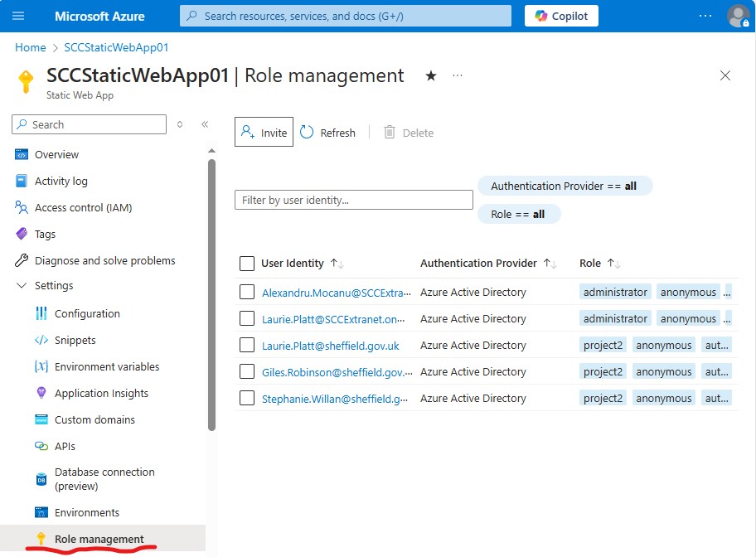Click the Role management key icon in sidebar
Viewport: 756px width, 557px height.
(41, 539)
